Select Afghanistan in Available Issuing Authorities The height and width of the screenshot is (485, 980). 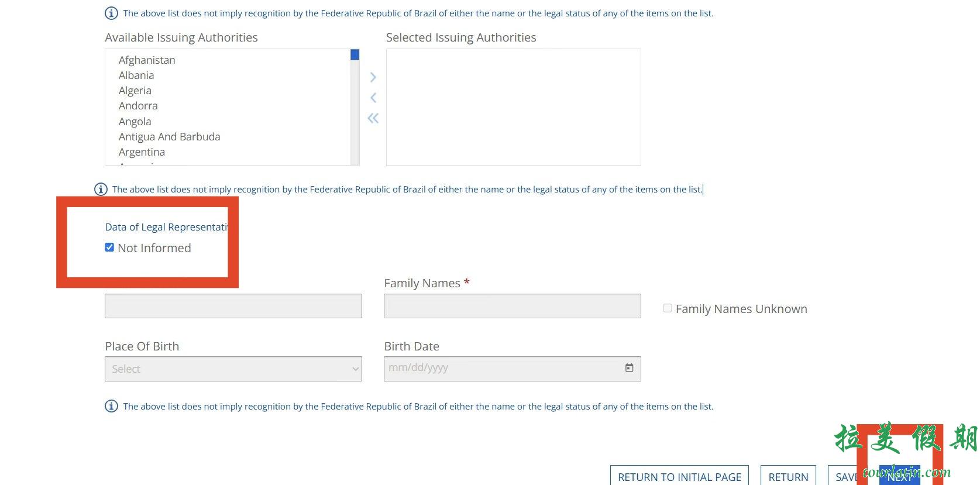click(147, 60)
